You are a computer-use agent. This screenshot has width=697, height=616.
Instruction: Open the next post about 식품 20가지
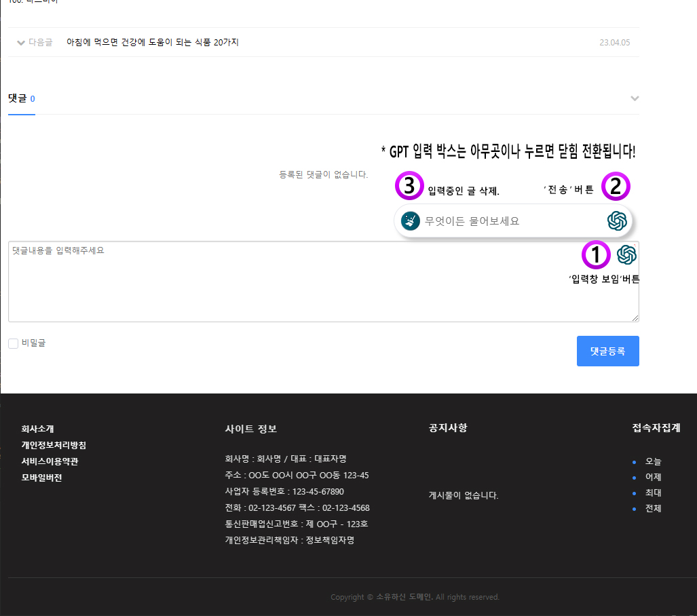click(153, 43)
